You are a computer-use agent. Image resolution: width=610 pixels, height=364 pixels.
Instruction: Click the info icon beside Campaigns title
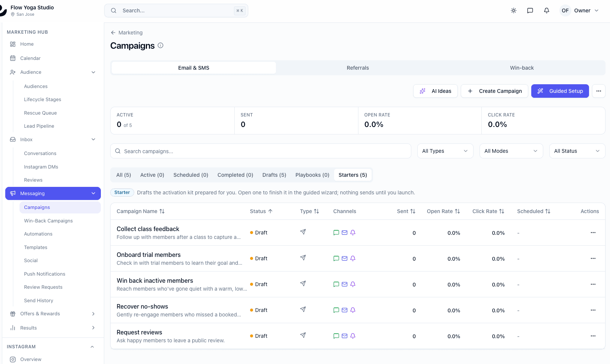tap(160, 45)
